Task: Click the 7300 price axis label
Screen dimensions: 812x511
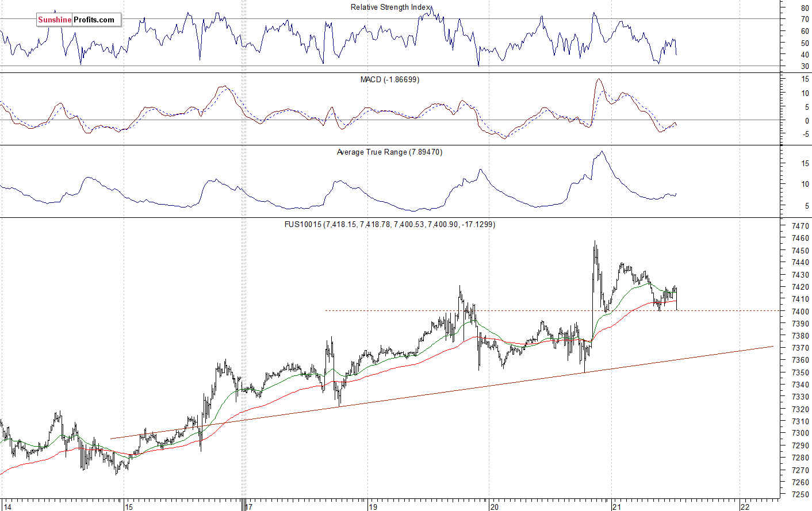Action: point(800,433)
